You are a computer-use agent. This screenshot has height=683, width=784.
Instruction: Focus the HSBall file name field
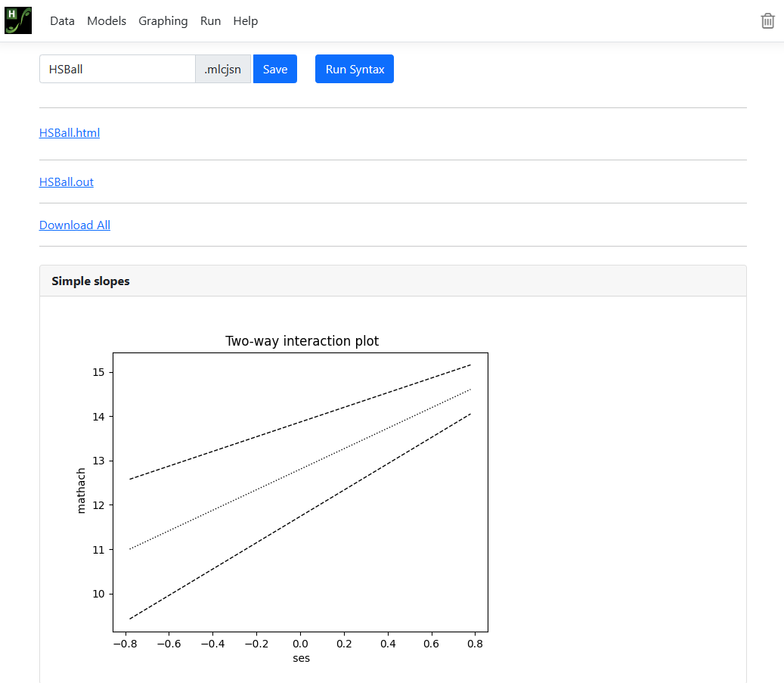[x=117, y=69]
